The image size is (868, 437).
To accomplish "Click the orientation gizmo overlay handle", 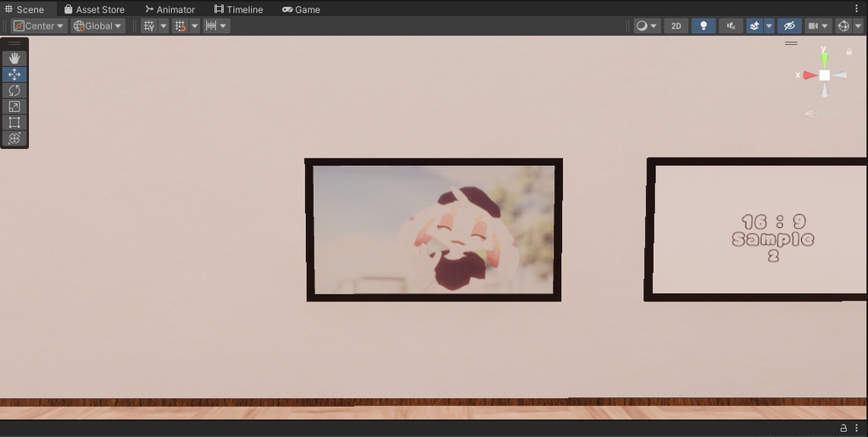I will click(x=791, y=43).
